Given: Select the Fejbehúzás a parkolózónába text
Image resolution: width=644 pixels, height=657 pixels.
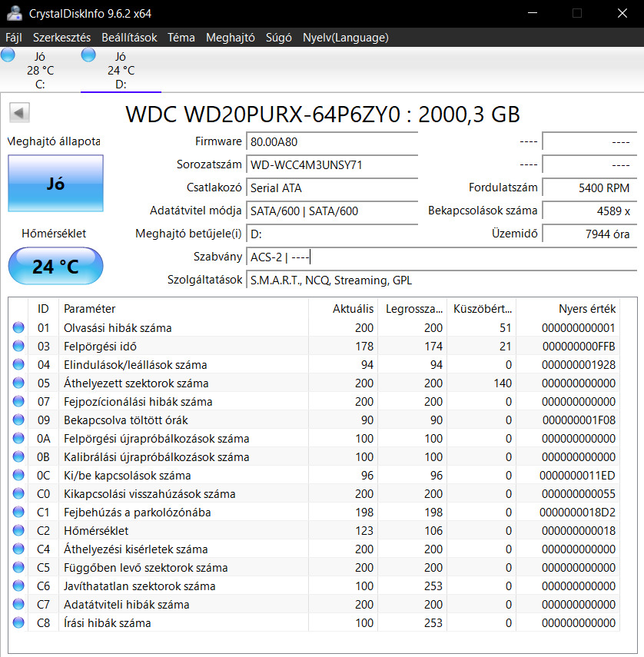Looking at the screenshot, I should pyautogui.click(x=137, y=512).
